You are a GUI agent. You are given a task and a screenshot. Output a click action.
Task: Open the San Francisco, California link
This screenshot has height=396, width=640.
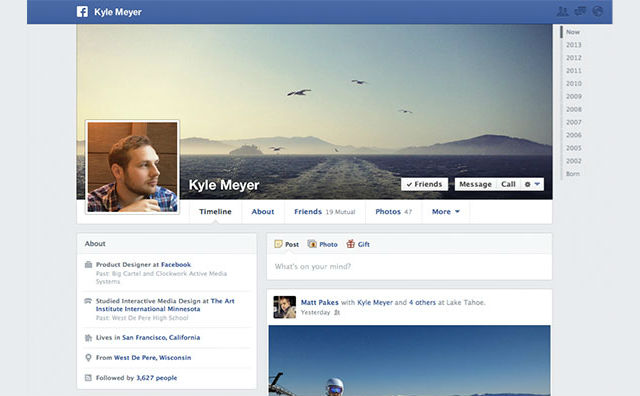pyautogui.click(x=161, y=338)
